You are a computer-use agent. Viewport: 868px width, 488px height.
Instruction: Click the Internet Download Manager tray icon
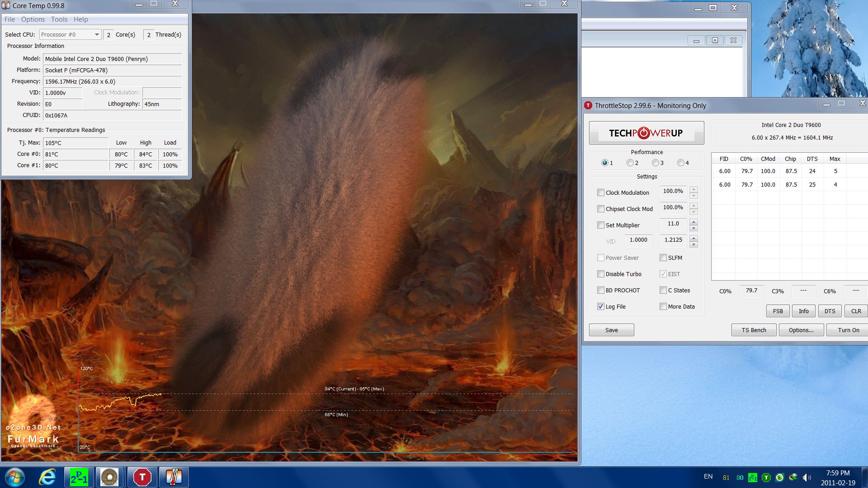pyautogui.click(x=793, y=478)
